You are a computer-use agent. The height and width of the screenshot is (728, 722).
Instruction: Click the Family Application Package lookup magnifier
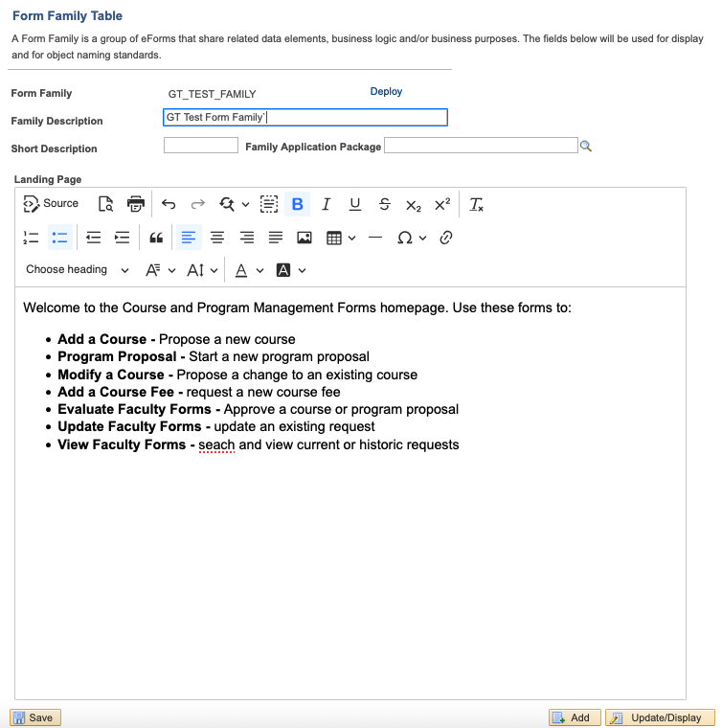(x=586, y=147)
